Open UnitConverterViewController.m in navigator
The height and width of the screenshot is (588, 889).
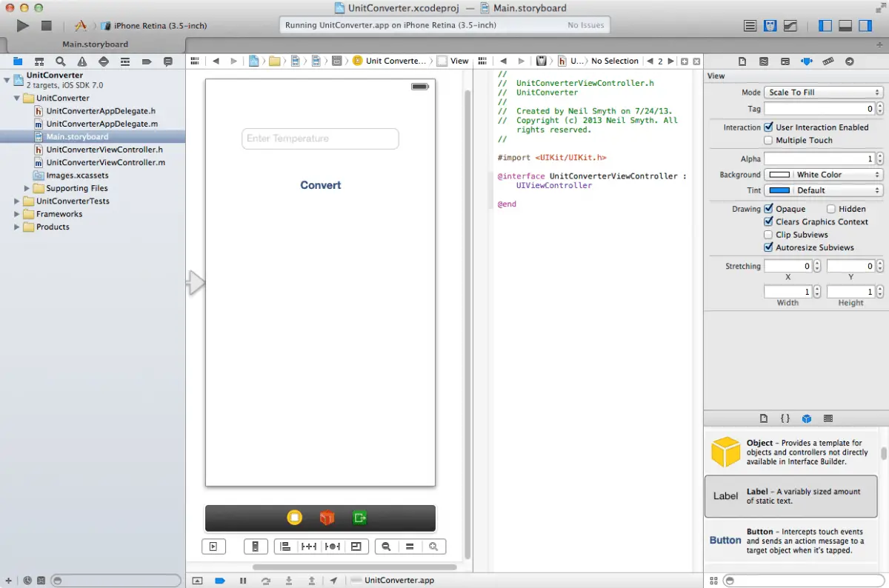[x=105, y=162]
